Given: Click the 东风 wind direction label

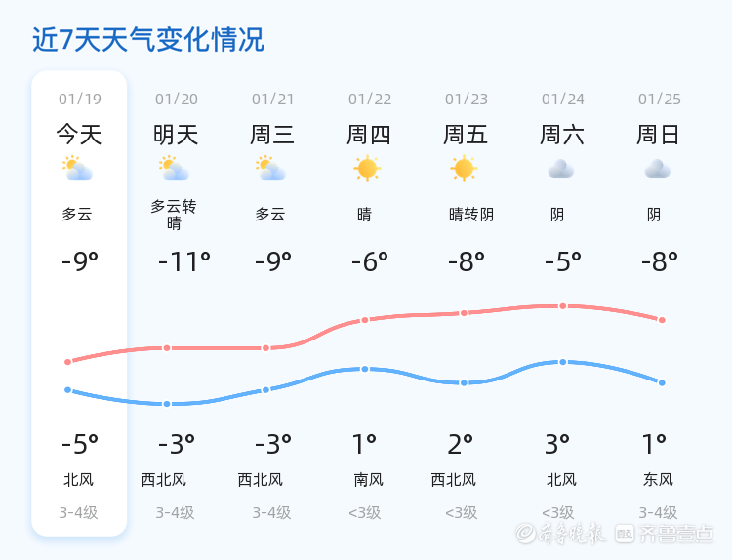Looking at the screenshot, I should tap(659, 479).
